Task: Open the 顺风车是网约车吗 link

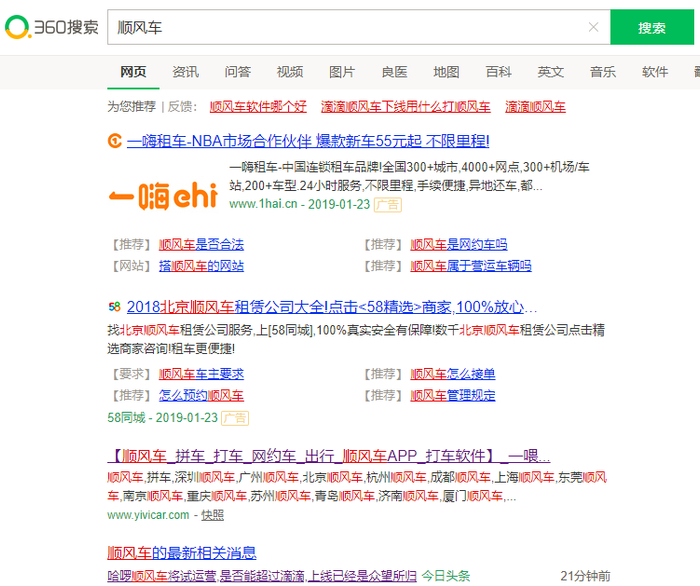Action: tap(459, 245)
